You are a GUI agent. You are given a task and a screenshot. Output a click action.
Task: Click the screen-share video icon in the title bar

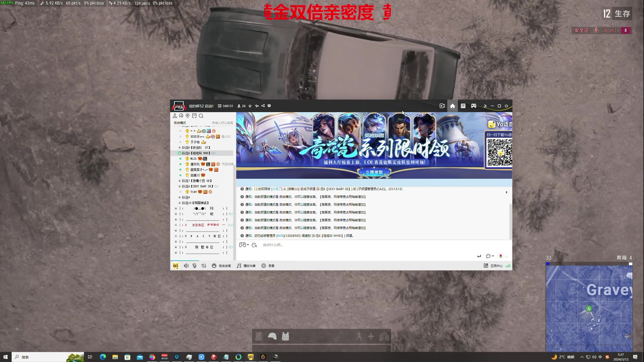tap(442, 106)
